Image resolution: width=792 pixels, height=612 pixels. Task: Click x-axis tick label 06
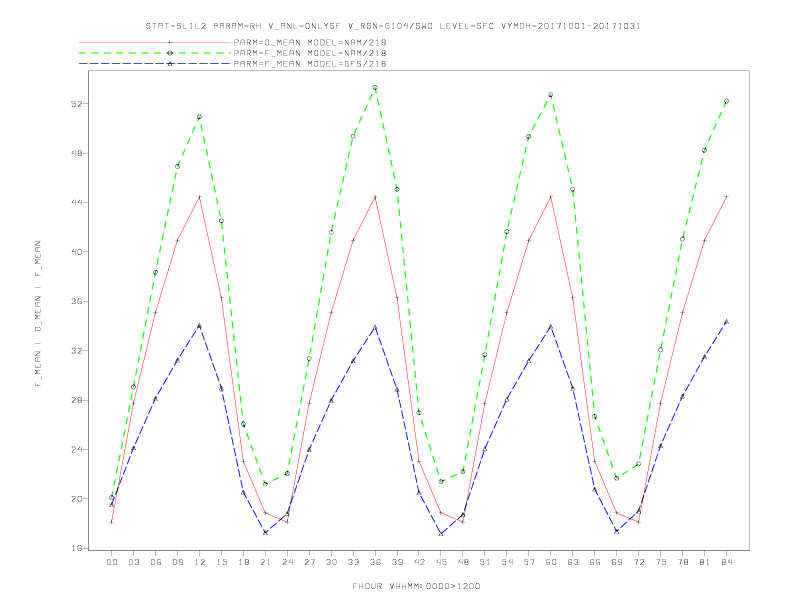[x=156, y=562]
